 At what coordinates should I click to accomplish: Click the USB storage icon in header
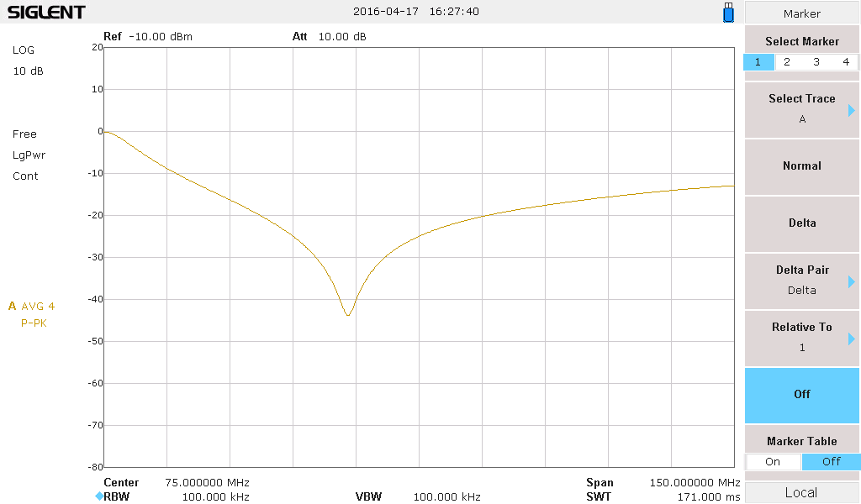[729, 12]
